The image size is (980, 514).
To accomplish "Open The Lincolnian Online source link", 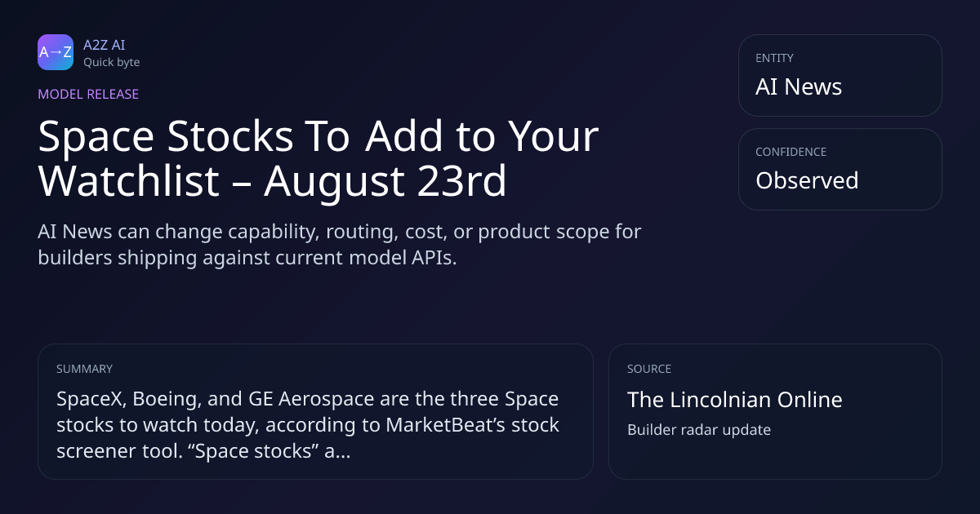I will [735, 400].
